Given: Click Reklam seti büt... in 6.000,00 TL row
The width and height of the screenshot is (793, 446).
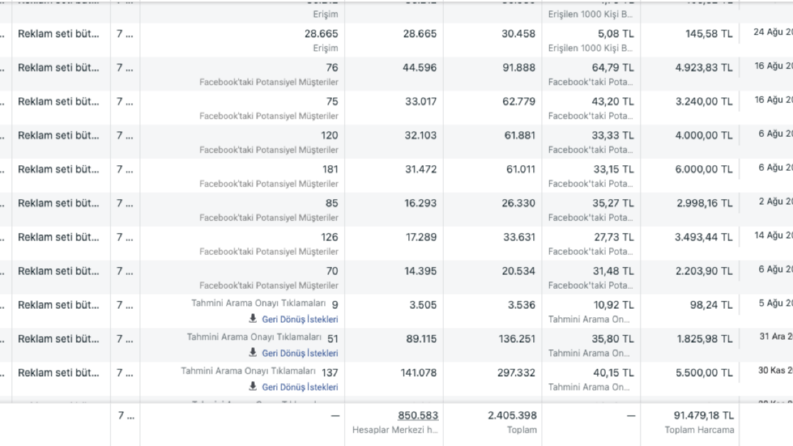Looking at the screenshot, I should pos(59,169).
